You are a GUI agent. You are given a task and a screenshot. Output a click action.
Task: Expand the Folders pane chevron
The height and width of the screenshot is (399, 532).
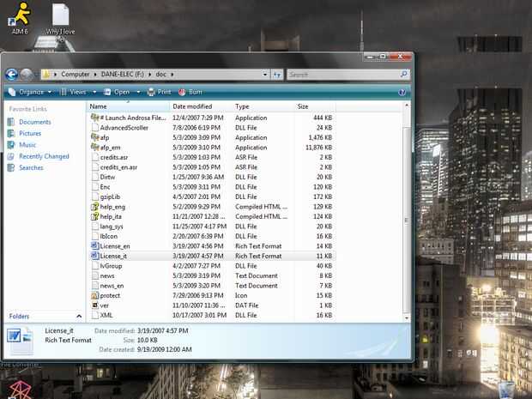[x=79, y=317]
